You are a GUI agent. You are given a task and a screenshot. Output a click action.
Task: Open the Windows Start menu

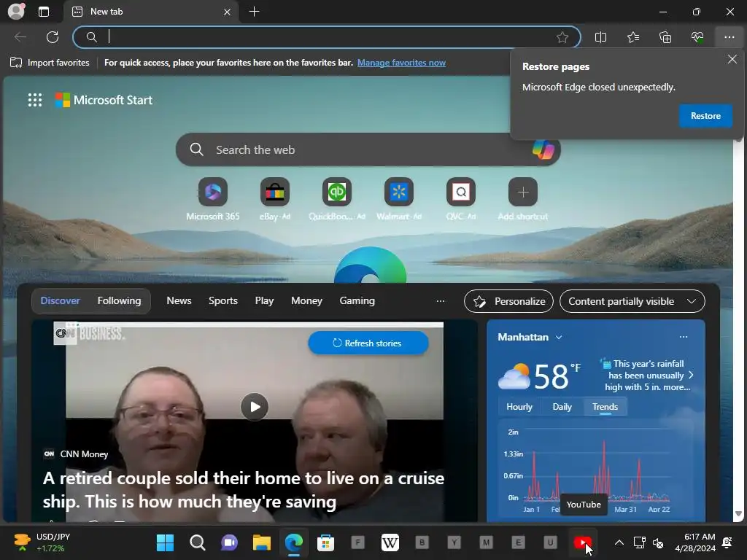165,542
